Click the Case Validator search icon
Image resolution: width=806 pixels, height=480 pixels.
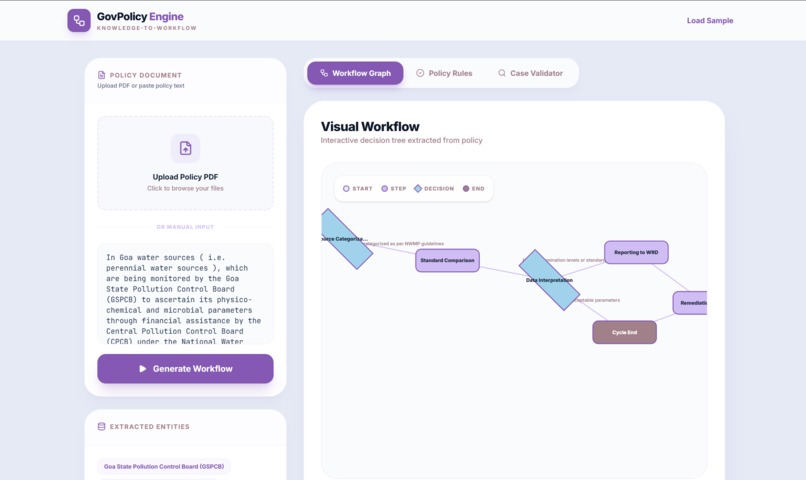pos(502,73)
